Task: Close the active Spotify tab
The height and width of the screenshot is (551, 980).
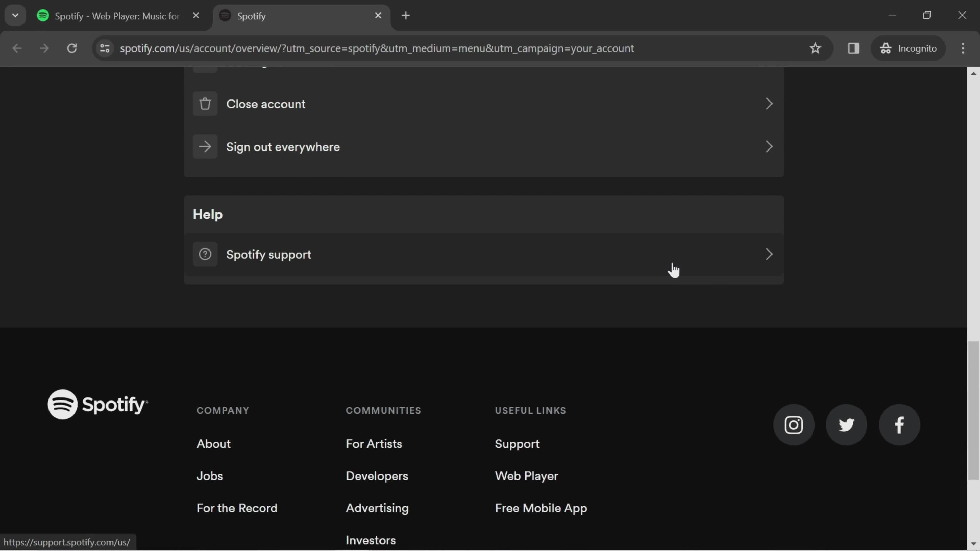Action: tap(378, 16)
